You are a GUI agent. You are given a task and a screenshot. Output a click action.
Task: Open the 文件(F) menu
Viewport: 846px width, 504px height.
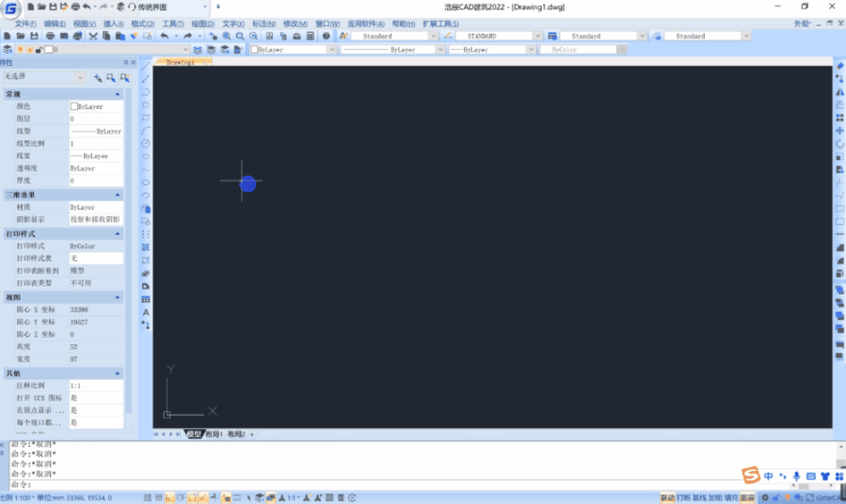(x=25, y=24)
